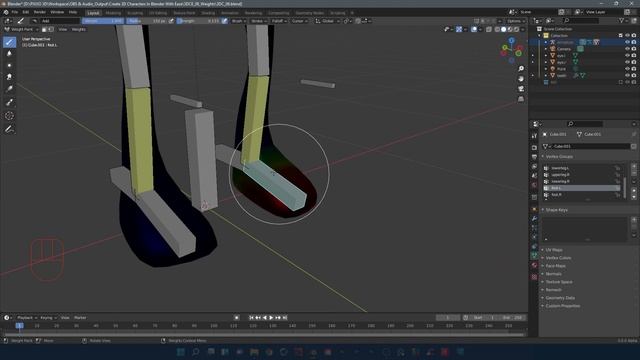Select the Smear weight paint tool
The height and width of the screenshot is (360, 640).
(x=9, y=77)
